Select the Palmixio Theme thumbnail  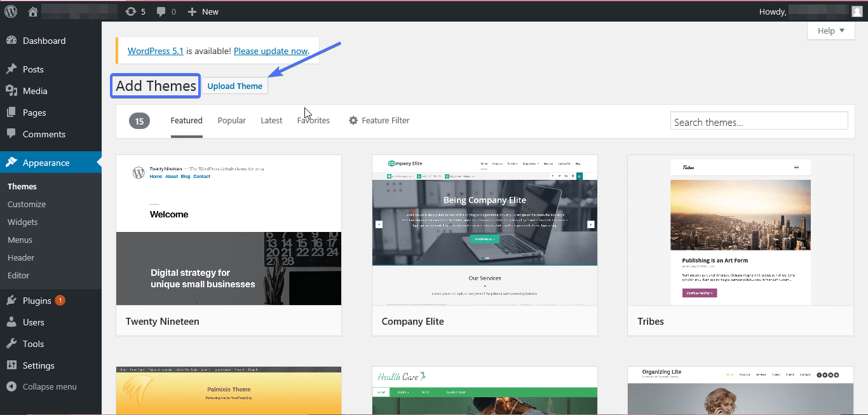[229, 391]
